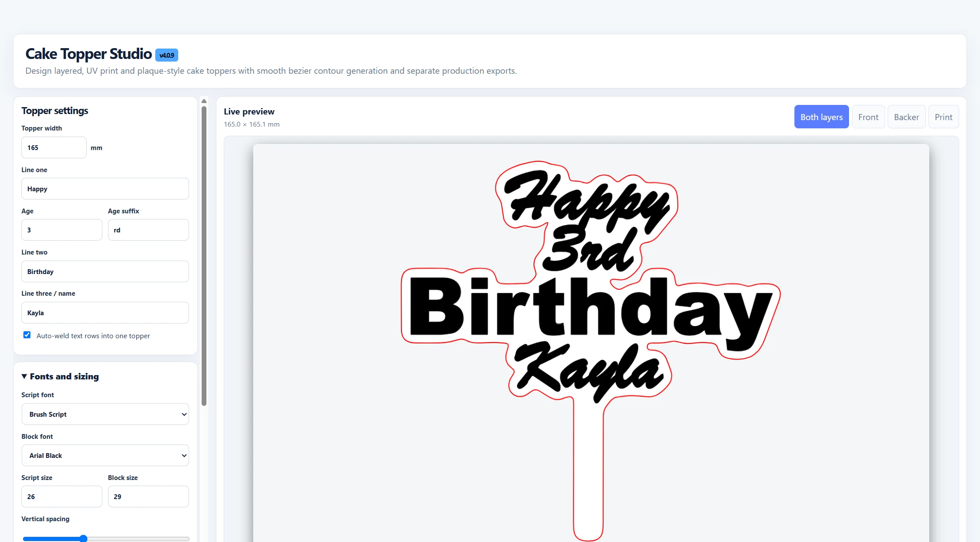Click the 165.0 × 165.1 mm dimensions text
This screenshot has height=542, width=980.
[x=252, y=124]
